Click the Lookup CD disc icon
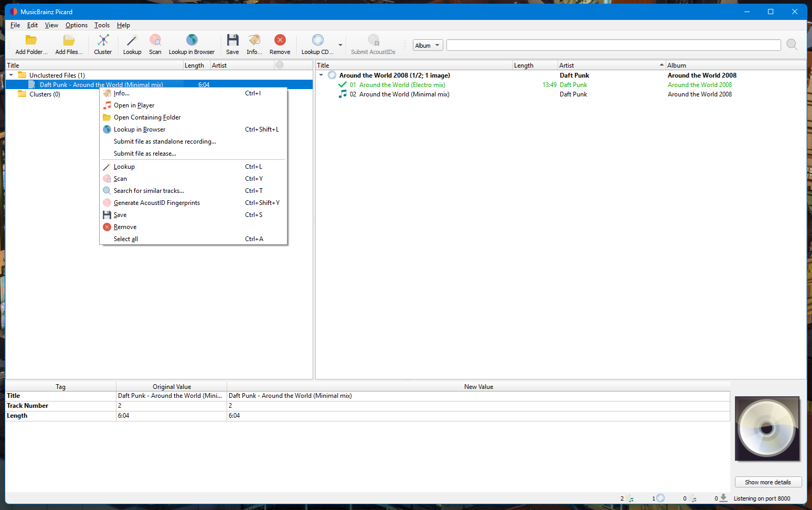Image resolution: width=812 pixels, height=510 pixels. [x=317, y=41]
